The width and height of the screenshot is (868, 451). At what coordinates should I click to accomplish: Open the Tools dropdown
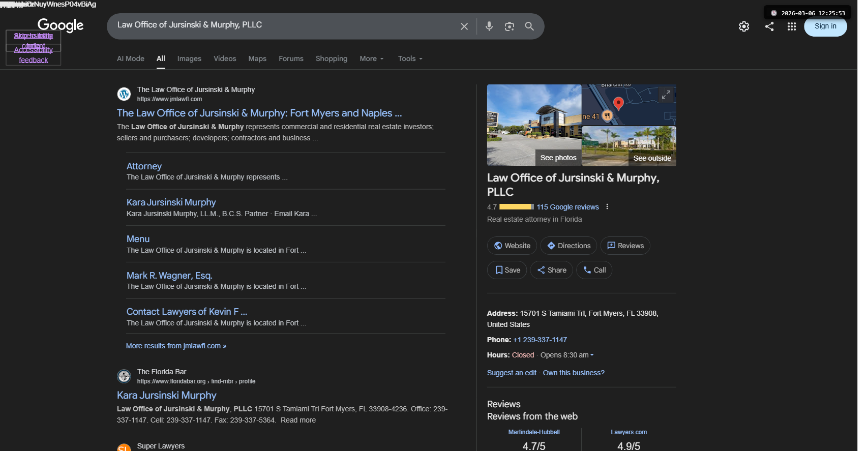(x=410, y=58)
